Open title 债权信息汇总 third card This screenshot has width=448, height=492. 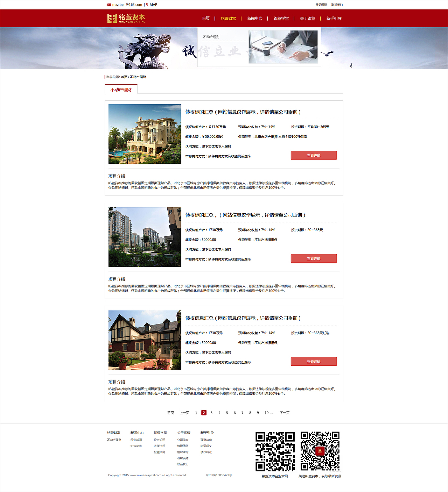243,318
